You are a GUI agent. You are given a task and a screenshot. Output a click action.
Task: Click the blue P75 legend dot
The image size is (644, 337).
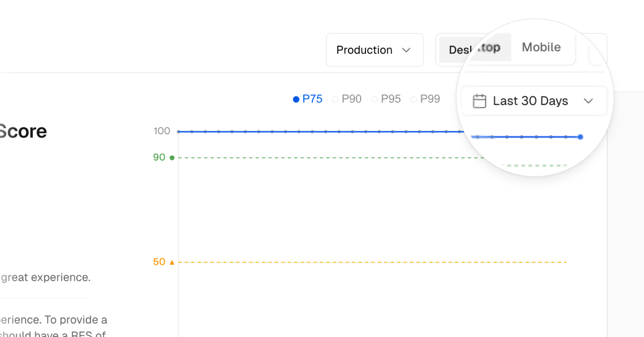pyautogui.click(x=295, y=99)
